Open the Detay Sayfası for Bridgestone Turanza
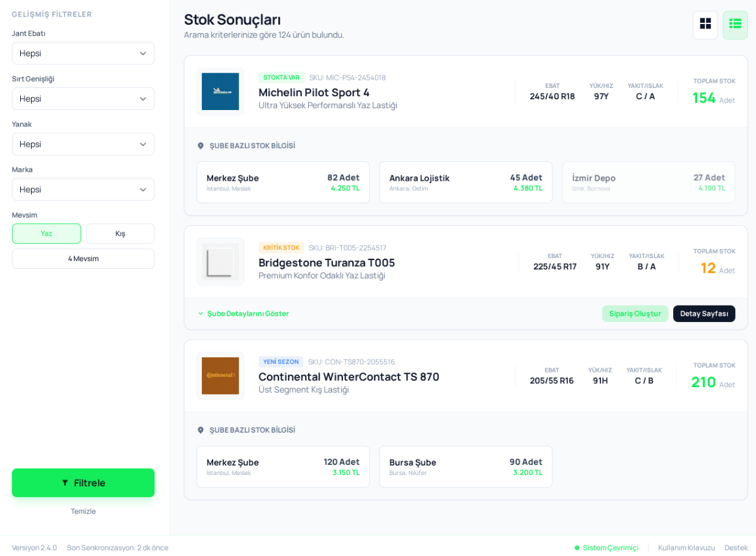 coord(704,313)
